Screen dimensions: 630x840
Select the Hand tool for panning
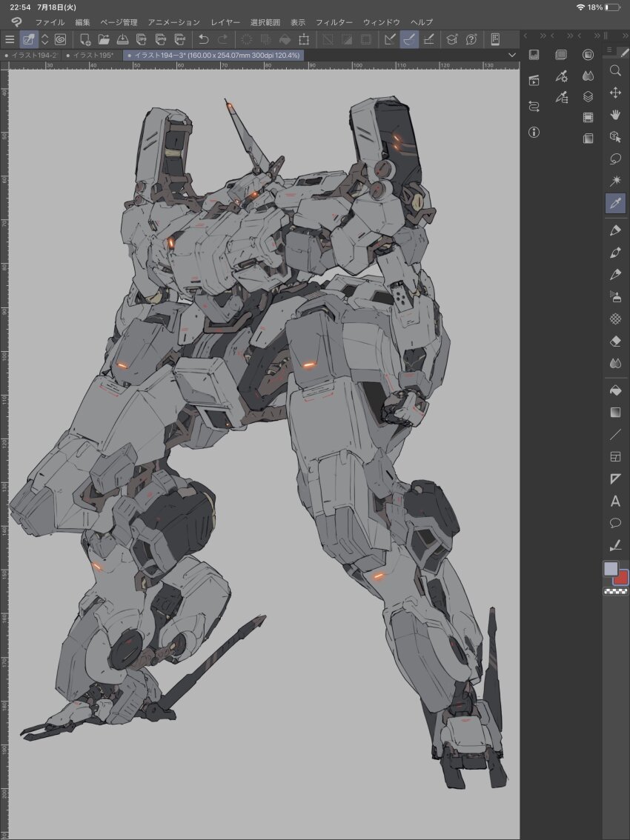pyautogui.click(x=616, y=116)
